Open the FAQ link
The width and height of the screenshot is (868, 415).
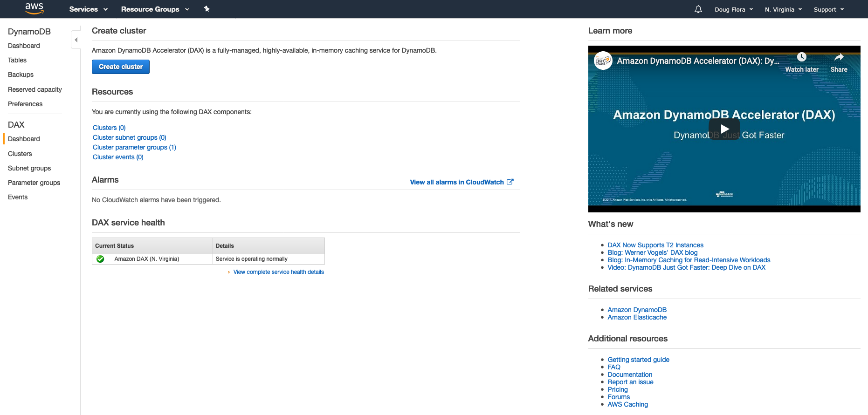614,367
